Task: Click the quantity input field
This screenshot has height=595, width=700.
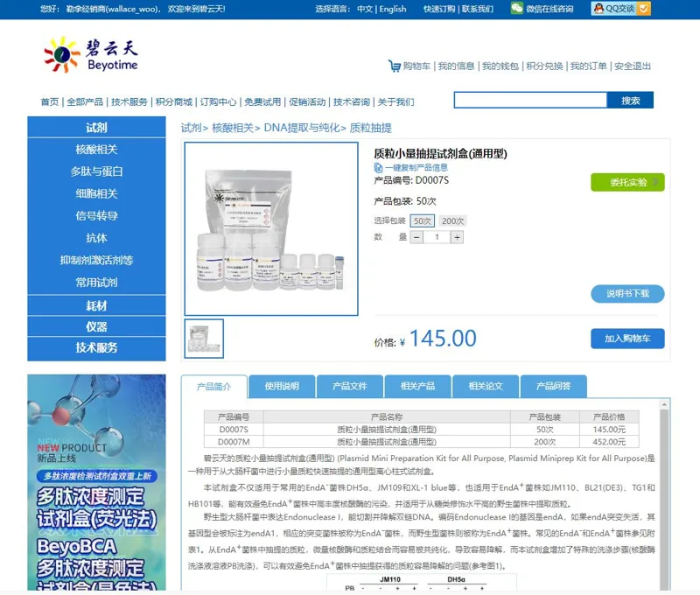Action: tap(437, 237)
